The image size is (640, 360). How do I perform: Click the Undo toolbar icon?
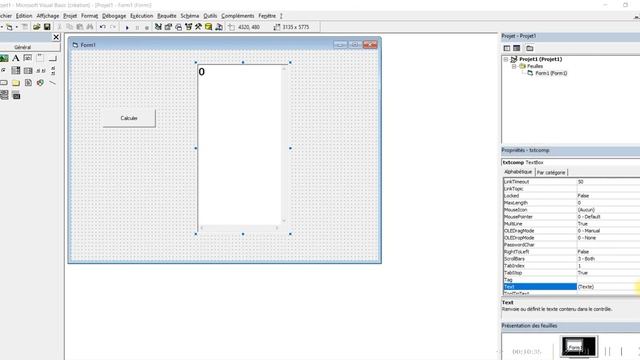pos(103,27)
